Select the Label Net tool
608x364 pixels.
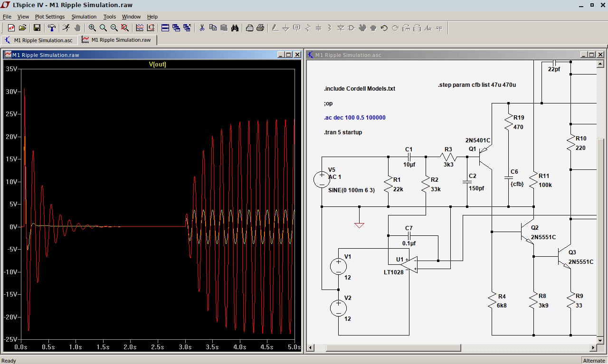pyautogui.click(x=297, y=28)
